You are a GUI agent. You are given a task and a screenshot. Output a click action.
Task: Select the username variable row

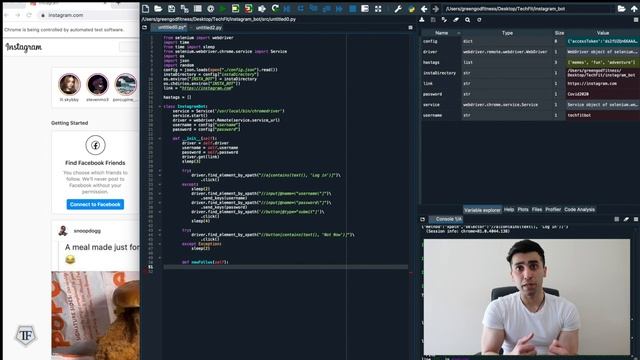pos(530,115)
